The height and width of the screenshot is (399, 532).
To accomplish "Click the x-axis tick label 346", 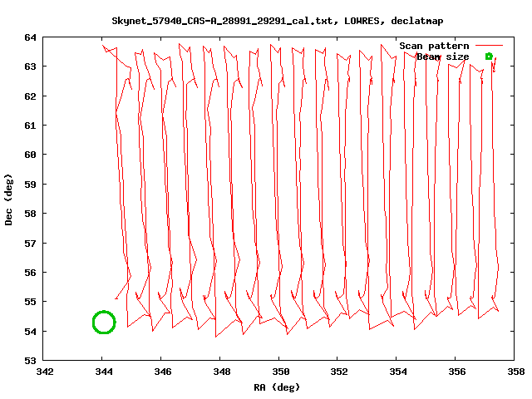I will [x=163, y=372].
